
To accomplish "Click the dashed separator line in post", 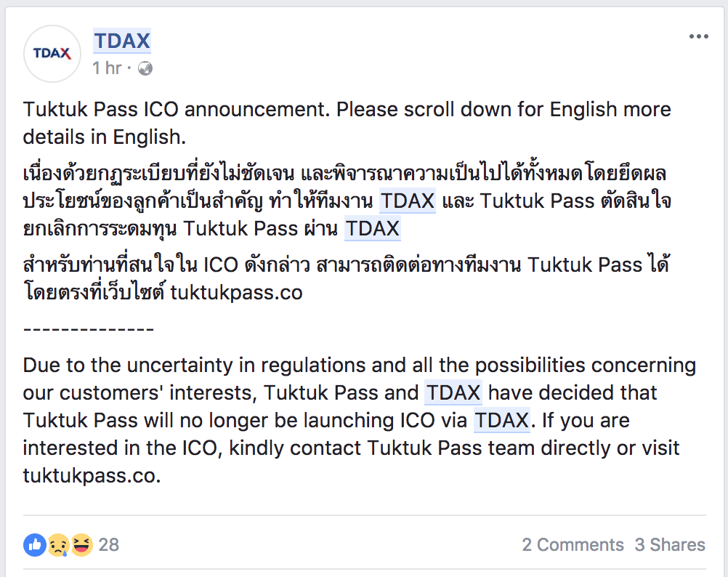I will (x=88, y=329).
